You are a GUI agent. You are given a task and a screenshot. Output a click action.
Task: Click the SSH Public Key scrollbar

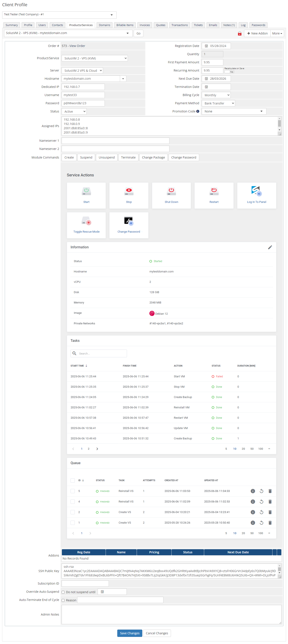click(x=279, y=570)
